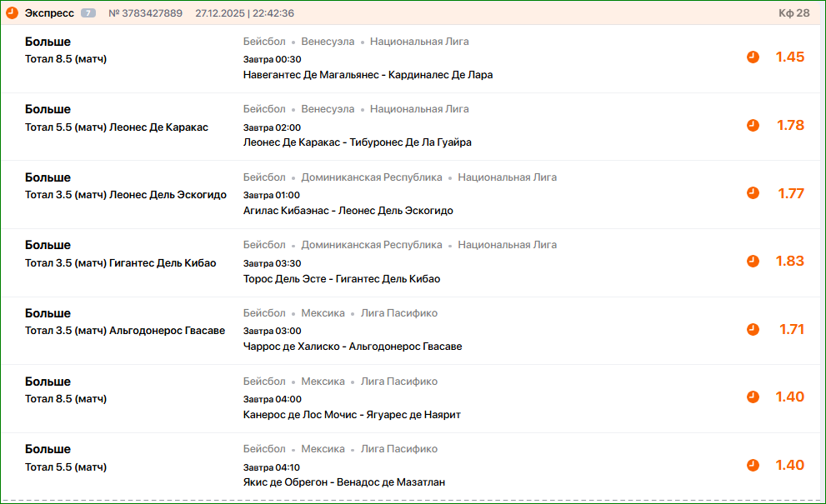
Task: Click clock icon in Якис де Обрегон row
Action: pyautogui.click(x=753, y=465)
